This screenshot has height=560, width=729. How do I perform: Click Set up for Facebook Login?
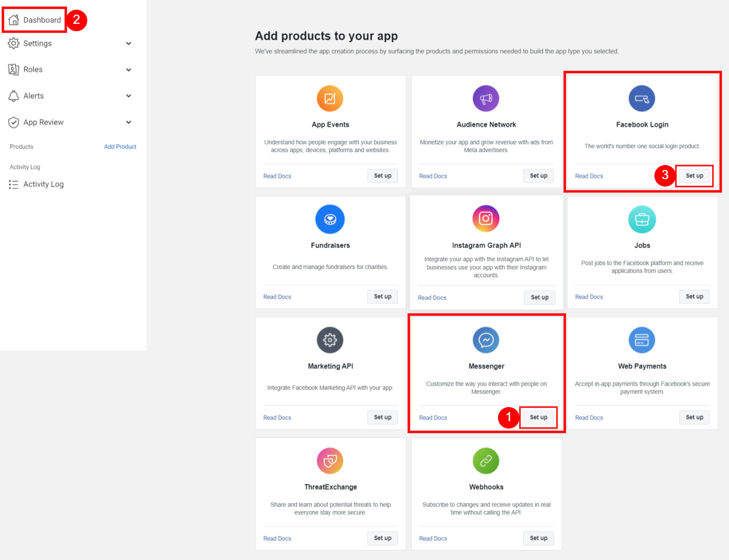point(694,176)
